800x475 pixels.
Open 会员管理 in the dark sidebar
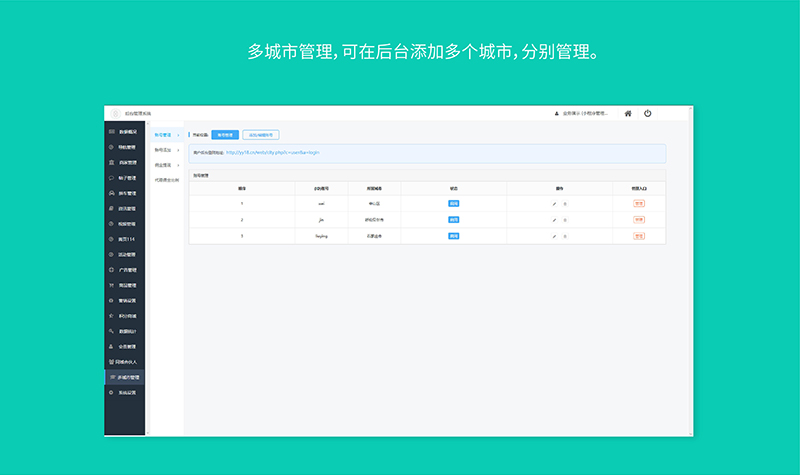click(124, 346)
